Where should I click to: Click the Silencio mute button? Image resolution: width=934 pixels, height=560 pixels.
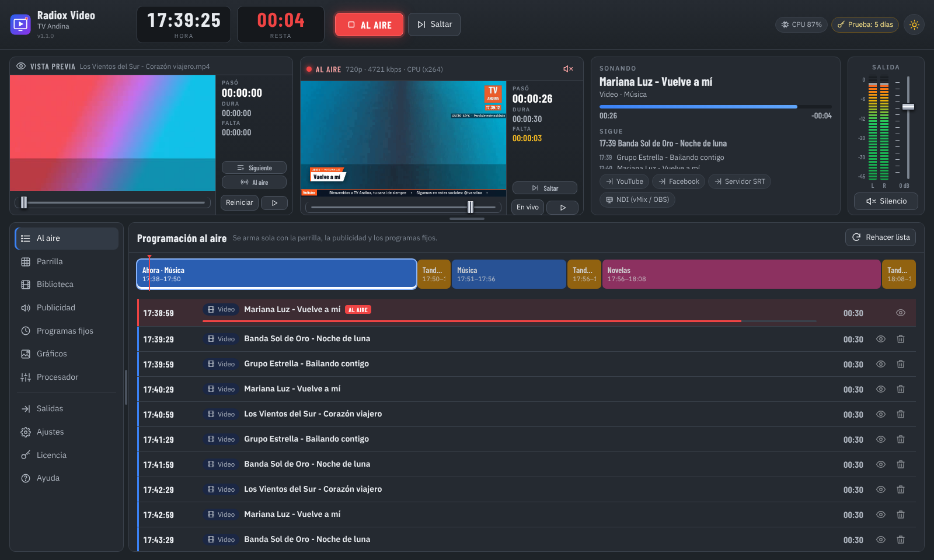pyautogui.click(x=886, y=201)
